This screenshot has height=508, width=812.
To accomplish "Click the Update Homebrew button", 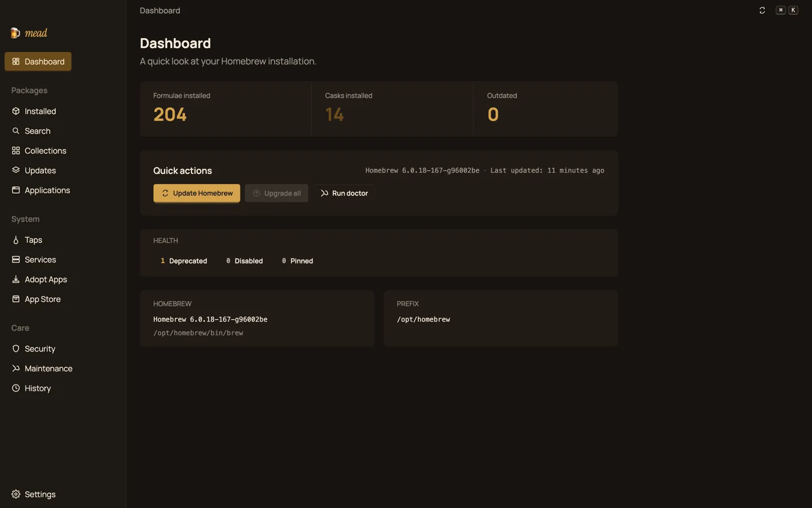I will click(197, 193).
